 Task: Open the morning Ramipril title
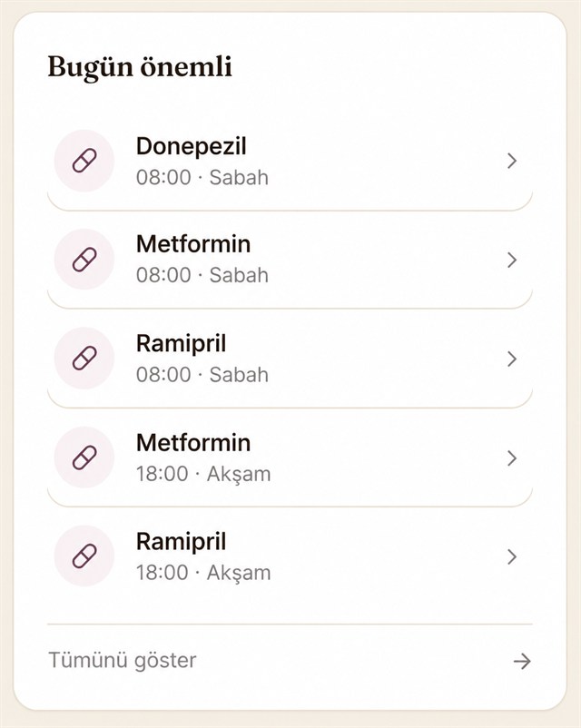tap(182, 344)
